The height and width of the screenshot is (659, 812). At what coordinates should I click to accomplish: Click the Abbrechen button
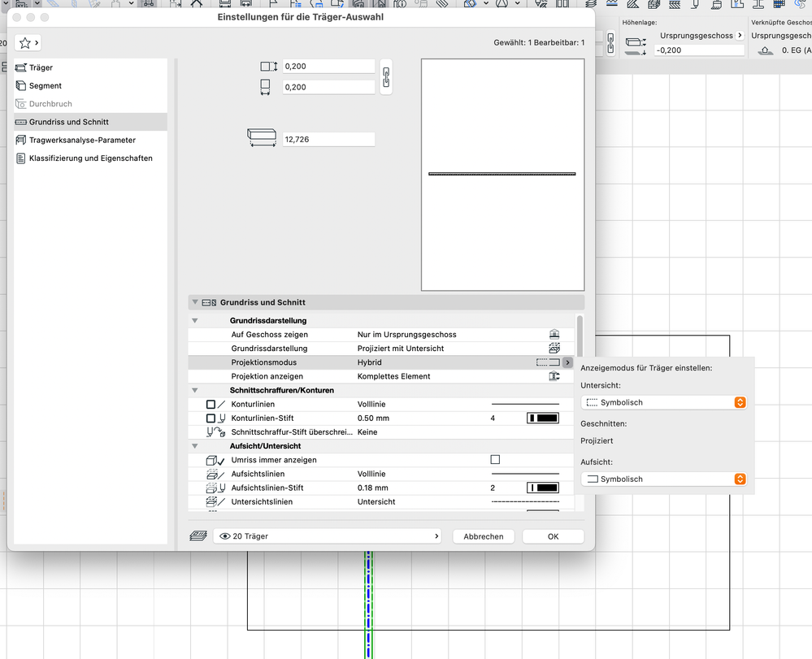(x=483, y=536)
